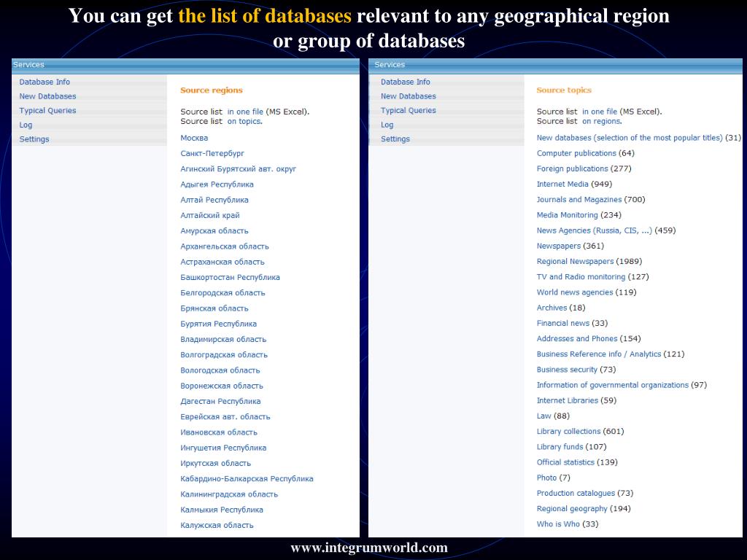The height and width of the screenshot is (560, 747).
Task: Open the Амурская область link
Action: [x=214, y=231]
